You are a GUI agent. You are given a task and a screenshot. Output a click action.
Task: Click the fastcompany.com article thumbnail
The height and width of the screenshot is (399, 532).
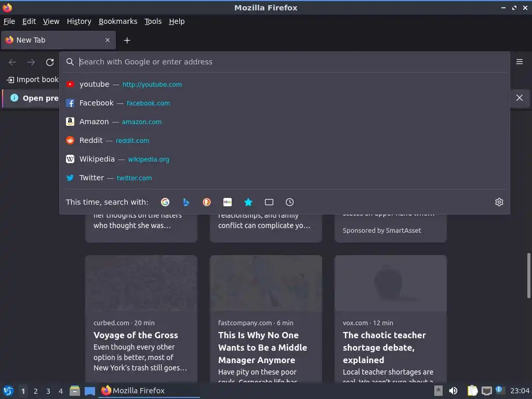pyautogui.click(x=265, y=283)
